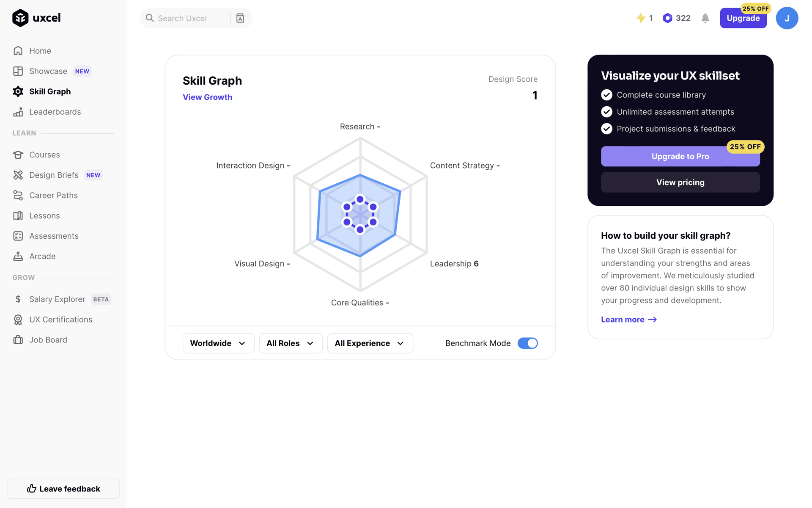The width and height of the screenshot is (812, 508).
Task: Click the Core Qualities label
Action: coord(360,303)
